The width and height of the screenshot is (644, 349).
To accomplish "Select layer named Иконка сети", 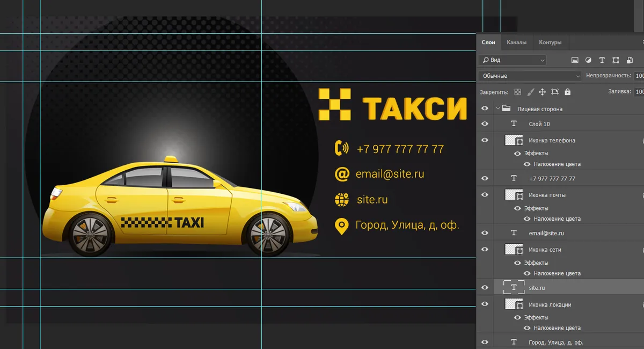I will coord(546,250).
